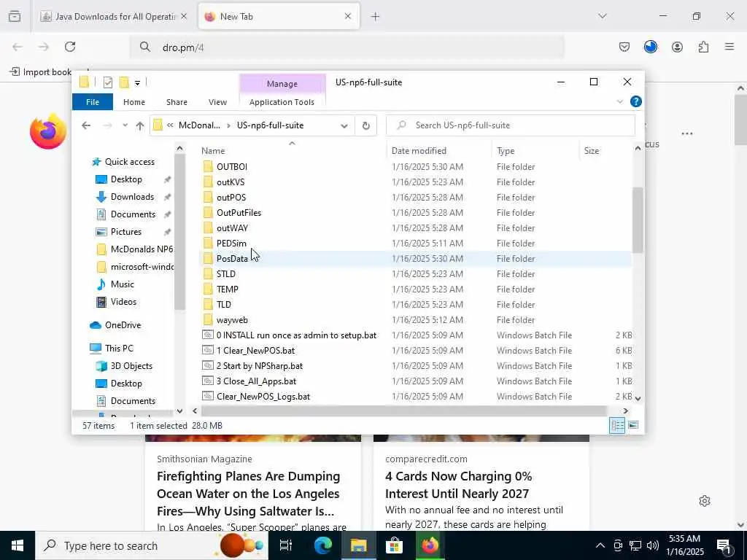Open Firefox hamburger application menu

pyautogui.click(x=729, y=47)
